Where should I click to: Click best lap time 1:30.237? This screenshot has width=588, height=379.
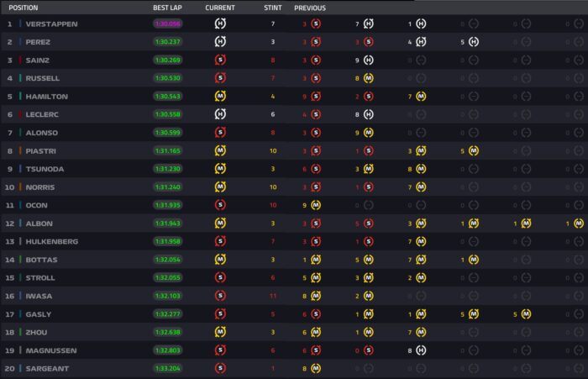[x=168, y=42]
